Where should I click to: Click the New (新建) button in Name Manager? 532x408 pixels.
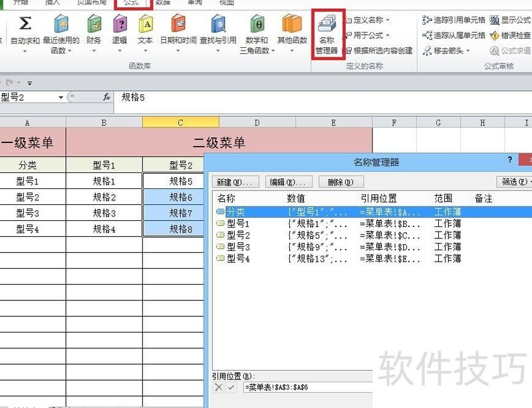pyautogui.click(x=236, y=182)
